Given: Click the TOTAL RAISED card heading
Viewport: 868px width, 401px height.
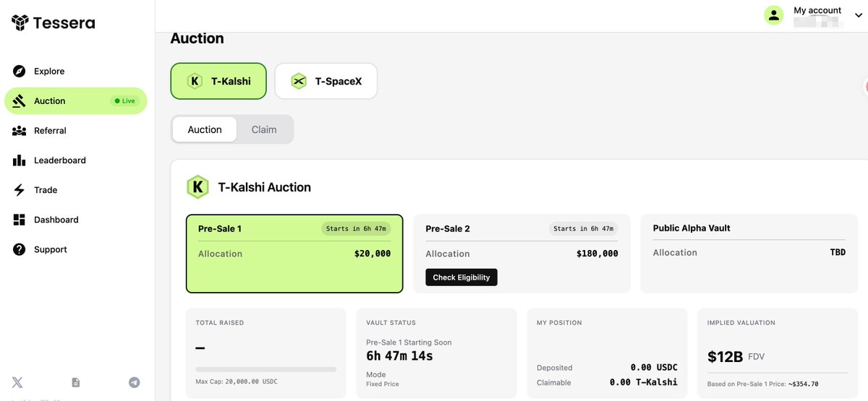Looking at the screenshot, I should pyautogui.click(x=220, y=323).
